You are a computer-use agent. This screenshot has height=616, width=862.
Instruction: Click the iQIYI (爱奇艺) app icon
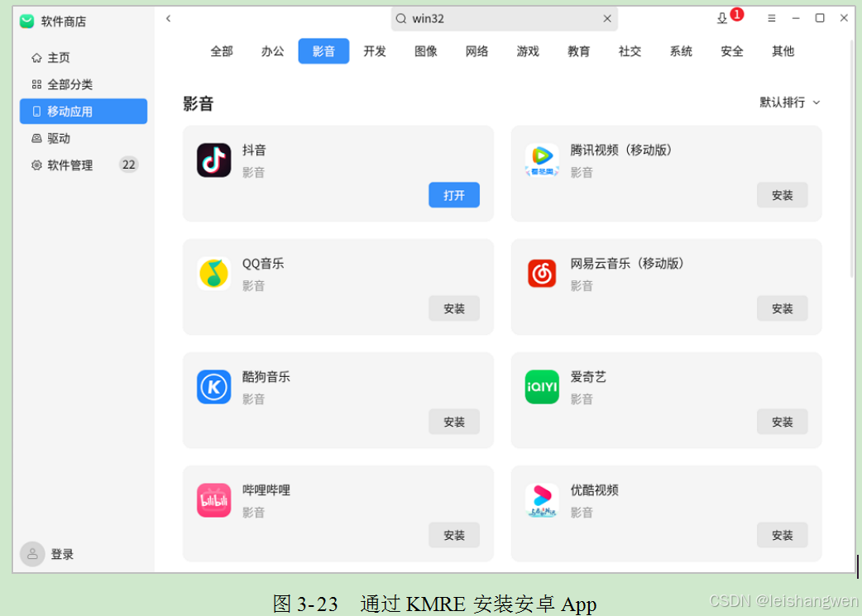coord(542,387)
